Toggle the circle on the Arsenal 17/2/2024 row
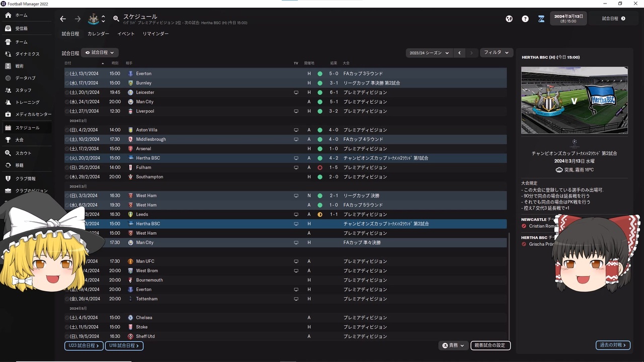The image size is (644, 362). pyautogui.click(x=67, y=149)
